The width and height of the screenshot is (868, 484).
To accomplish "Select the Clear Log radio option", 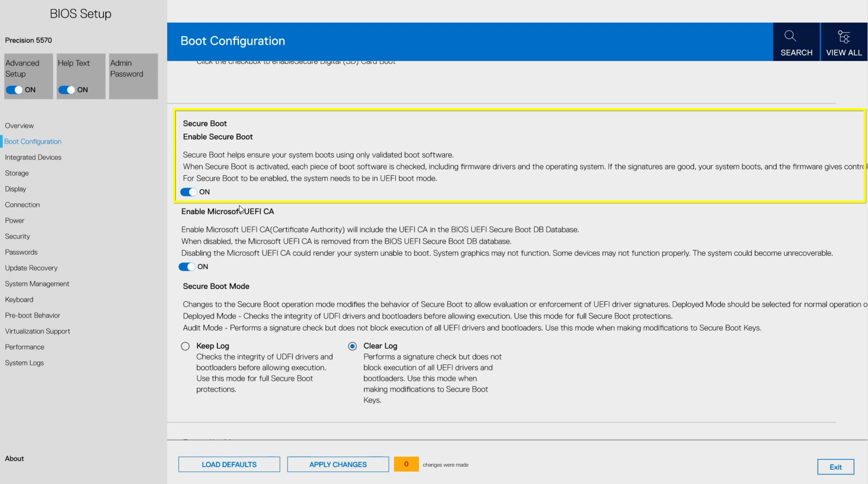I will click(x=352, y=346).
